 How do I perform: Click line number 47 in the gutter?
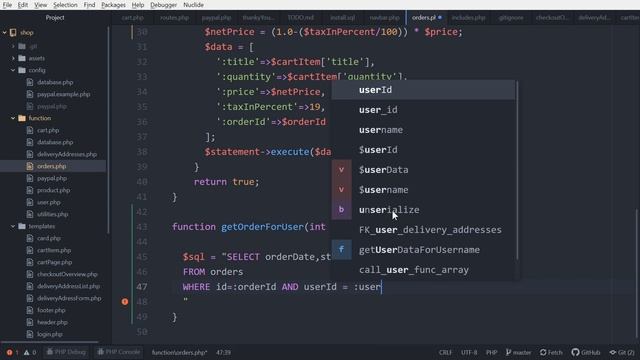[142, 287]
